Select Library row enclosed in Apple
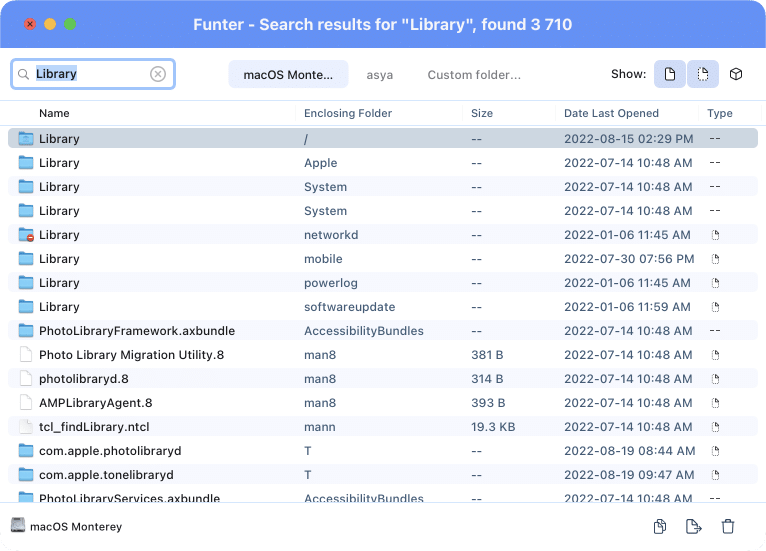 click(x=383, y=163)
